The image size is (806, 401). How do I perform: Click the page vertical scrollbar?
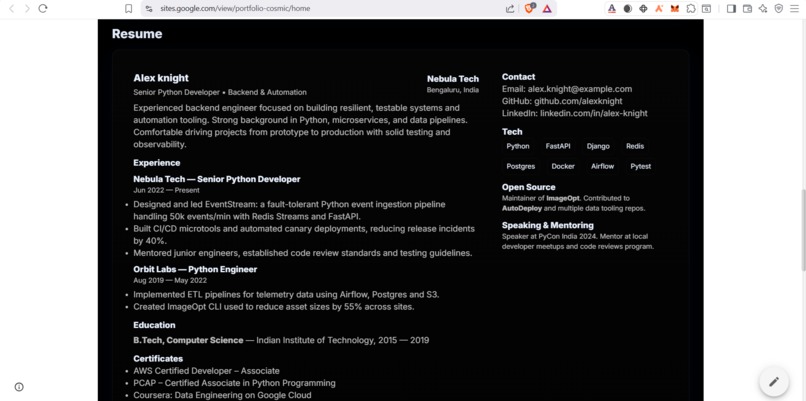803,230
